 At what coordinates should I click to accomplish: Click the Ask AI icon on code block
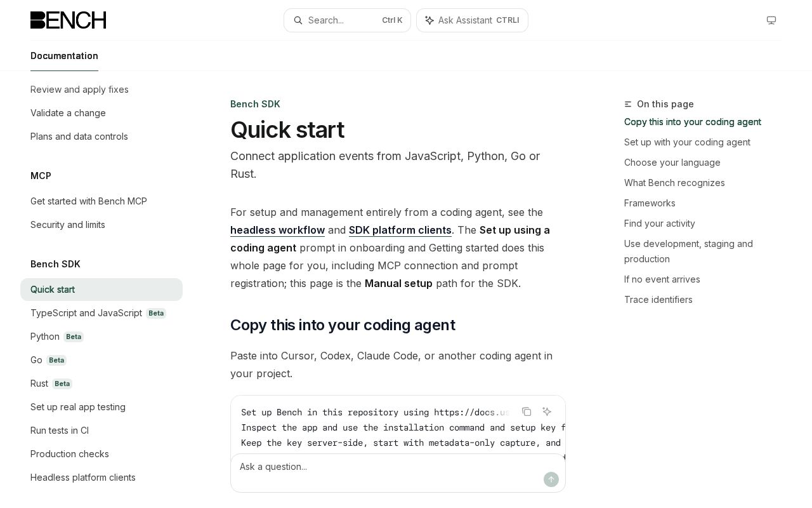547,411
